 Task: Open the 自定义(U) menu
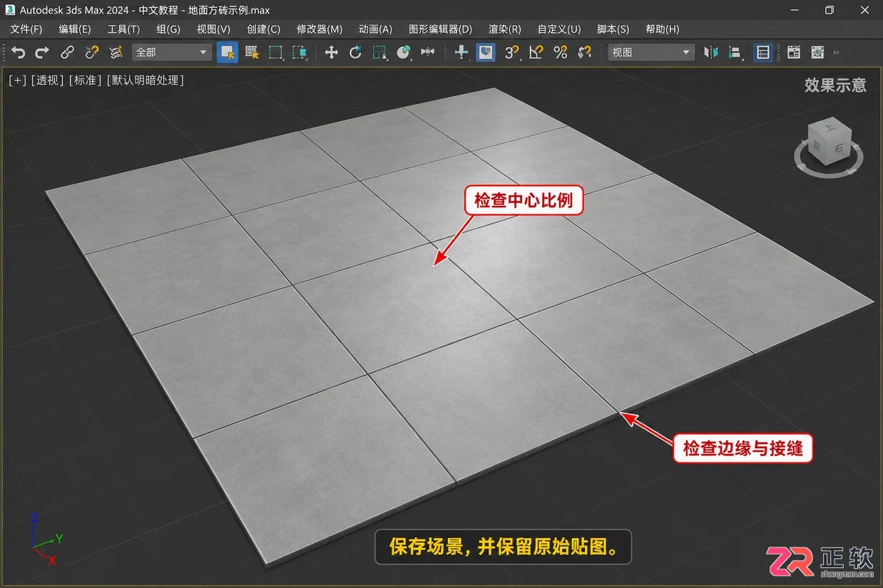[x=559, y=29]
